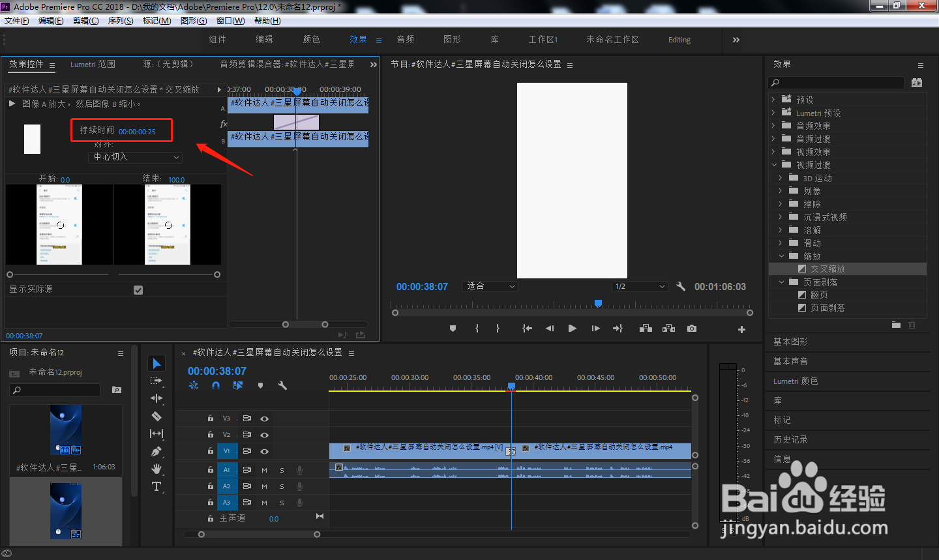The width and height of the screenshot is (939, 560).
Task: Select the Track Select Forward tool
Action: tap(156, 381)
